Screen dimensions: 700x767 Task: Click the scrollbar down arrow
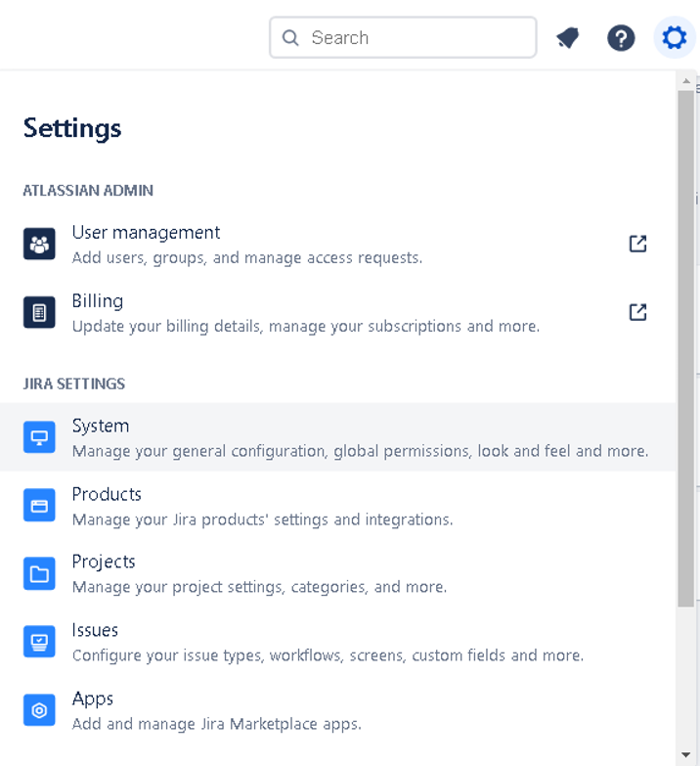click(x=686, y=755)
